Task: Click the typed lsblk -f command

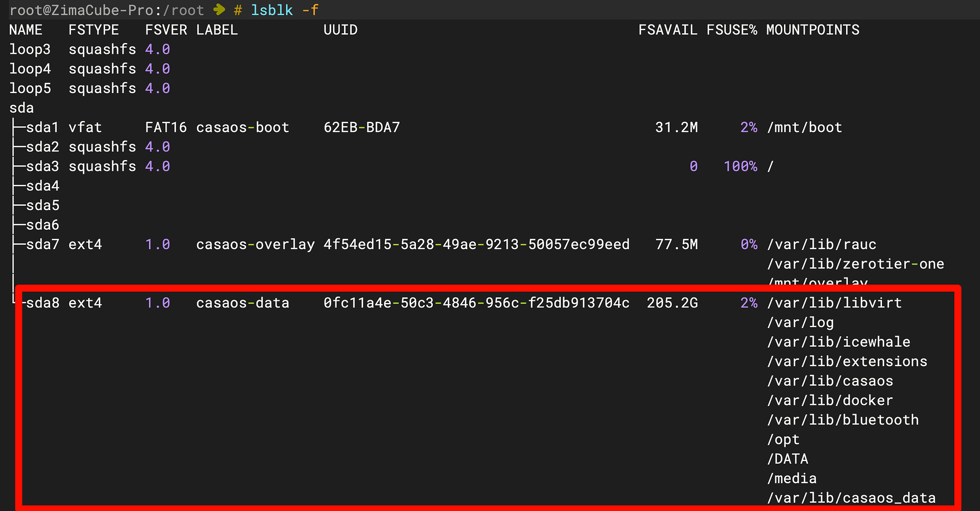Action: pyautogui.click(x=284, y=10)
